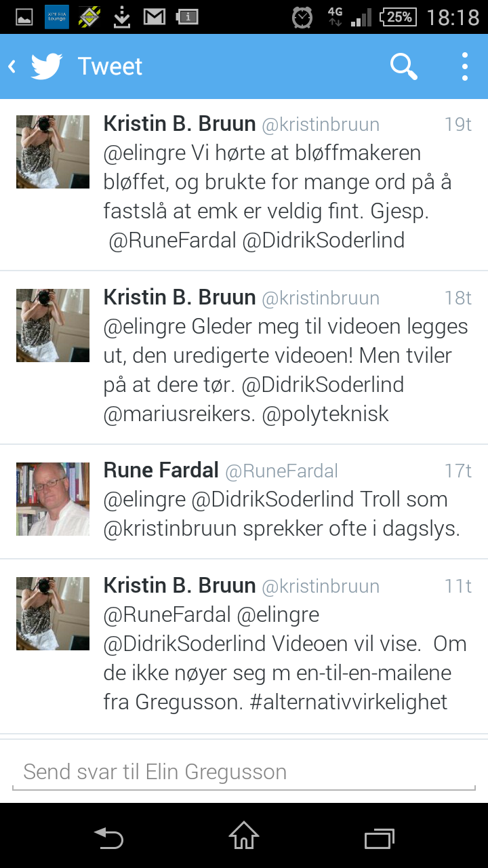The height and width of the screenshot is (868, 488).
Task: Open Rune Fardal's profile photo
Action: click(x=53, y=499)
